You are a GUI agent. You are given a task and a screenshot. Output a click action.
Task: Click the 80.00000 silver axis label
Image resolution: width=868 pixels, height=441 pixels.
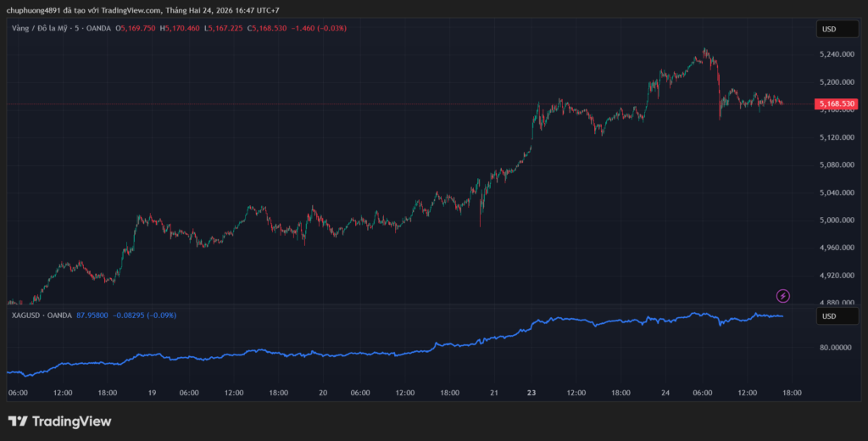[x=835, y=348]
